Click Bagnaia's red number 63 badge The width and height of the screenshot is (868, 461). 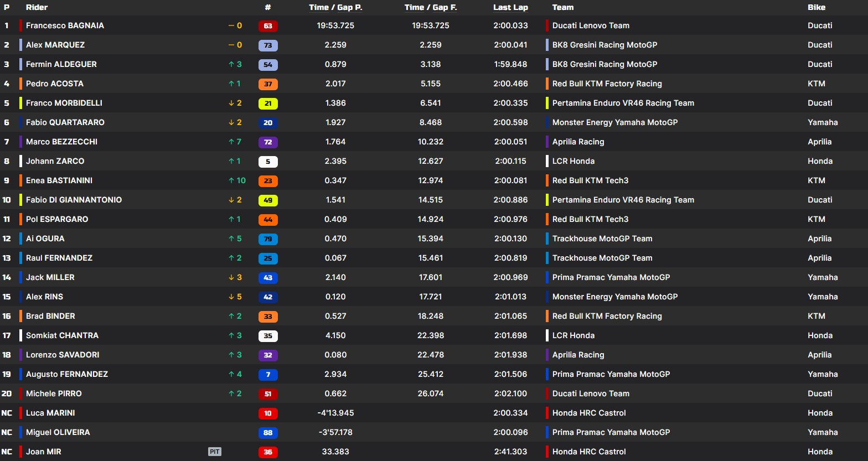tap(268, 26)
